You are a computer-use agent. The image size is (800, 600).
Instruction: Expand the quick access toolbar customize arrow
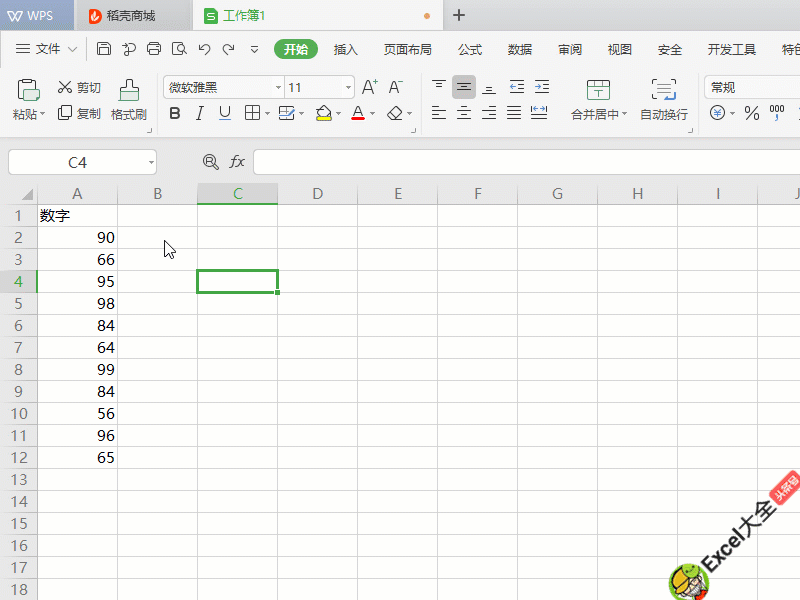[254, 49]
